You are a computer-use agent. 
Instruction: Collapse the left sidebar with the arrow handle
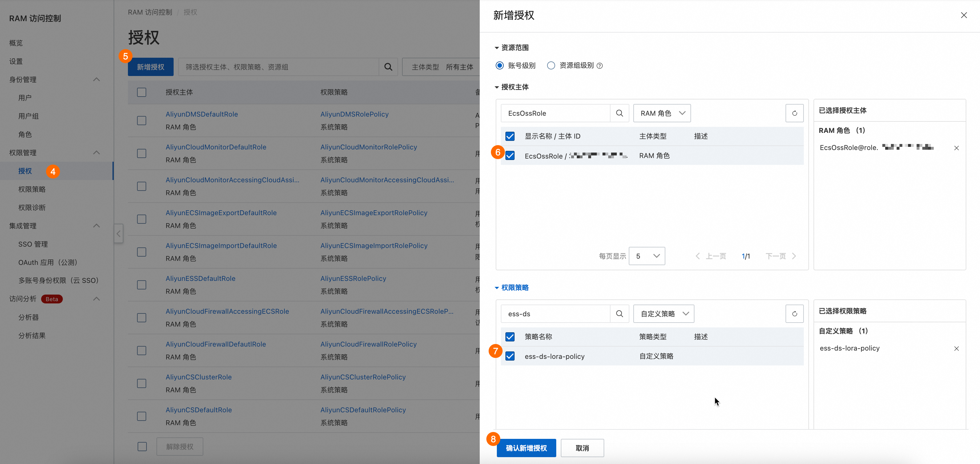(x=118, y=233)
